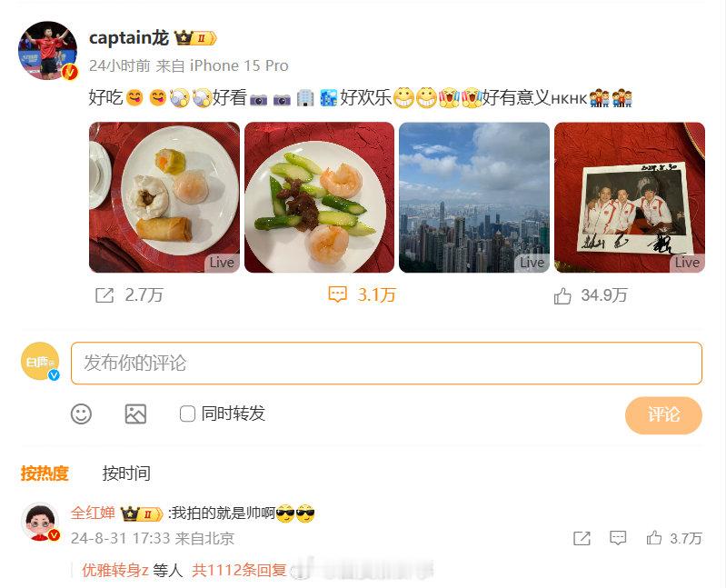
Task: Focus the 发布你的评论 comment input field
Action: pos(386,363)
